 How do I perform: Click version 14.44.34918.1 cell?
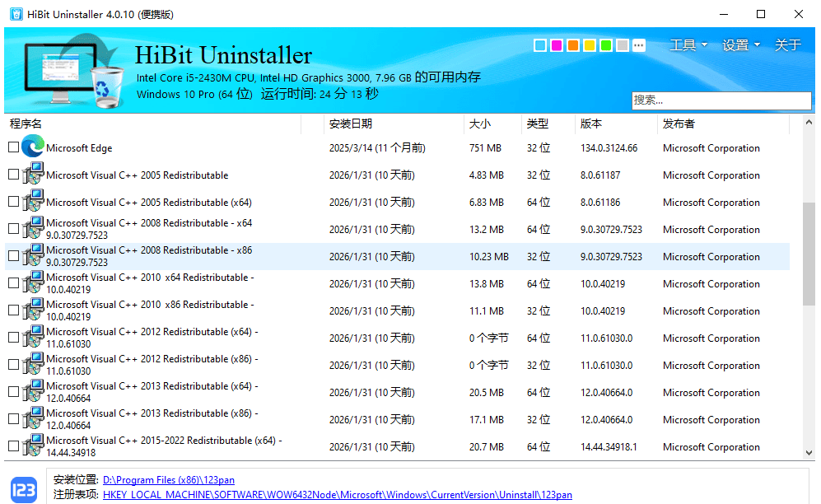click(609, 447)
